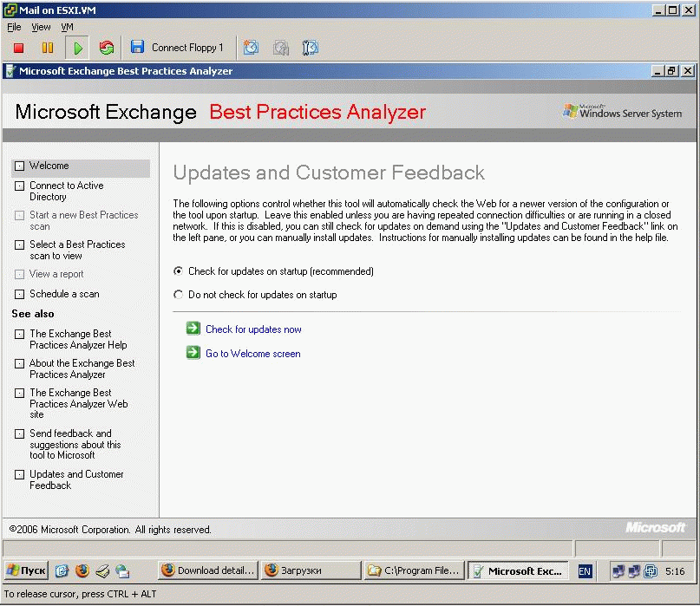
Task: Click the red Stop VM button
Action: (18, 48)
